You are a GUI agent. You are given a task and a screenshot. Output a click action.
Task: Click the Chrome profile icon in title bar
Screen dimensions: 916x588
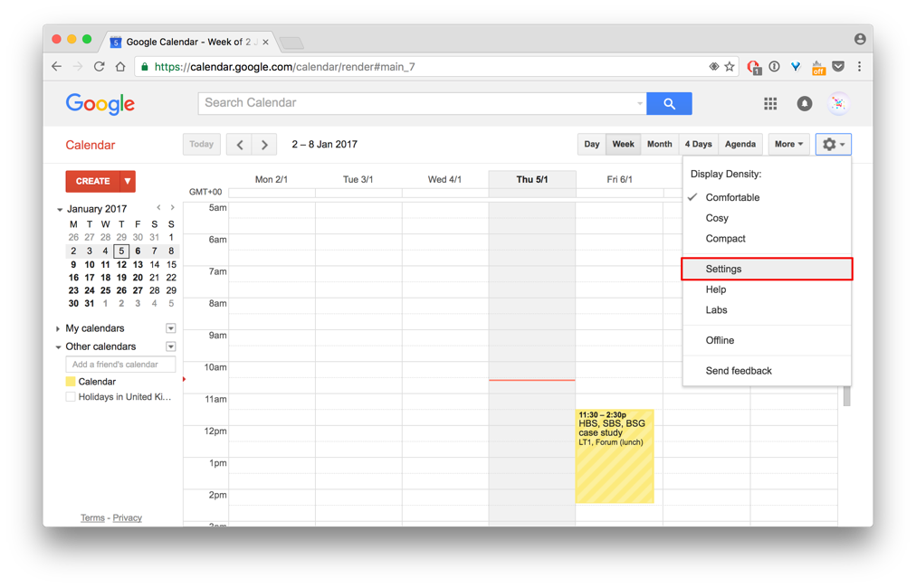click(x=860, y=39)
